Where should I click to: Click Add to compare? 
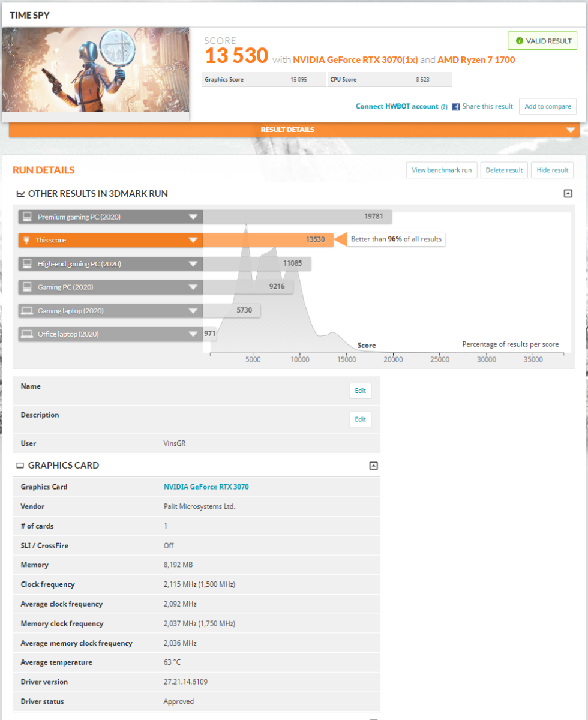548,107
